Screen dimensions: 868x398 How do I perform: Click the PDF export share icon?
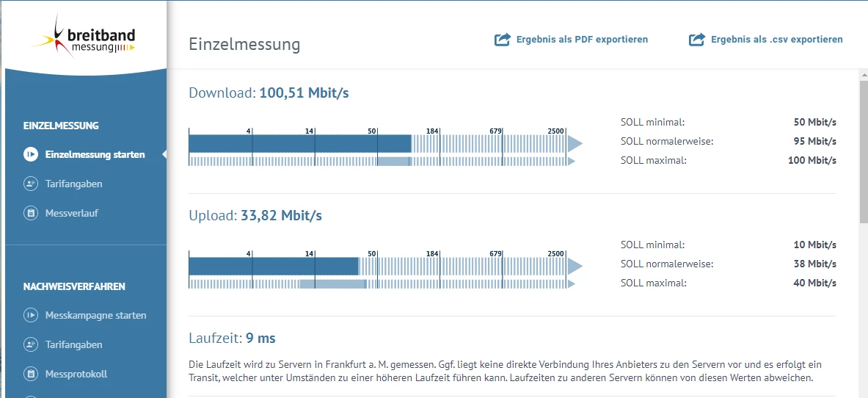click(503, 40)
